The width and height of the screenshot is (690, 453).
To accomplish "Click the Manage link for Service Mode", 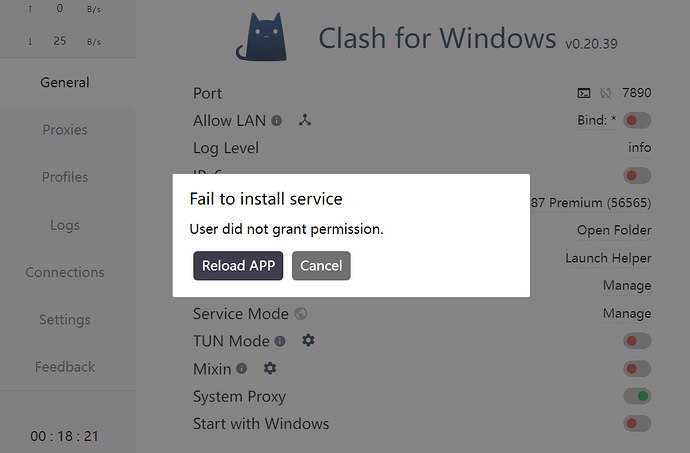I will tap(627, 314).
